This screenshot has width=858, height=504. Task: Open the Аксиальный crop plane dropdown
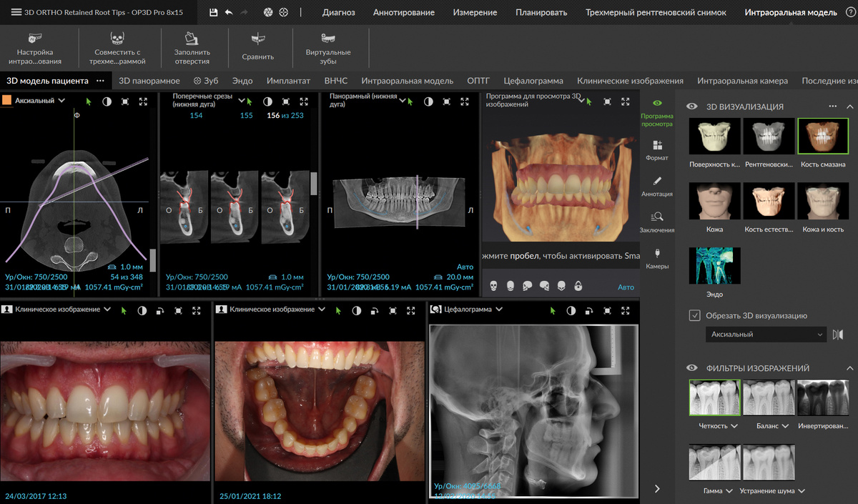[x=765, y=335]
